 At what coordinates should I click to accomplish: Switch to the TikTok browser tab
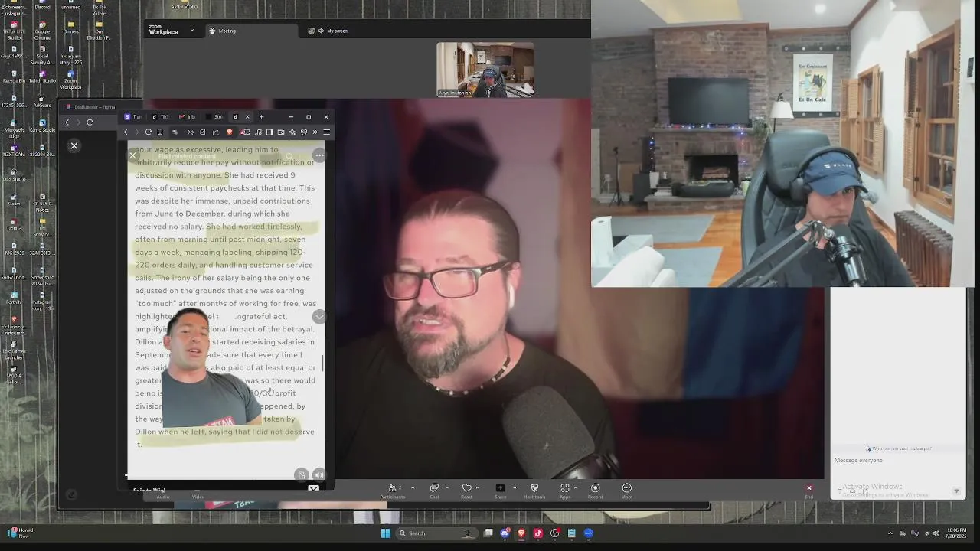(x=160, y=117)
